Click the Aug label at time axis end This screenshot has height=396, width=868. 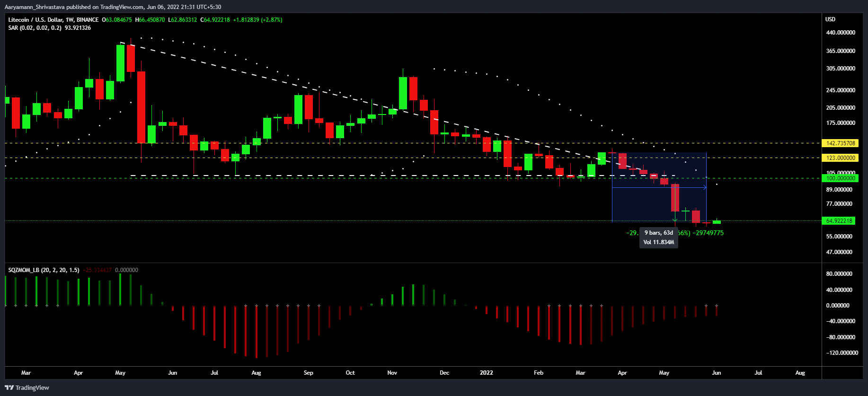pyautogui.click(x=800, y=373)
